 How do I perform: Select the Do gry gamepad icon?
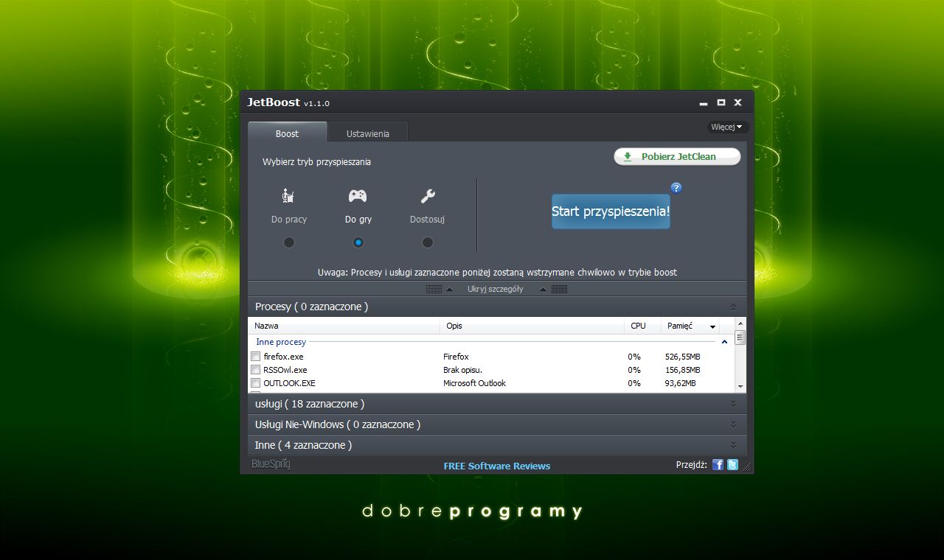pyautogui.click(x=358, y=196)
